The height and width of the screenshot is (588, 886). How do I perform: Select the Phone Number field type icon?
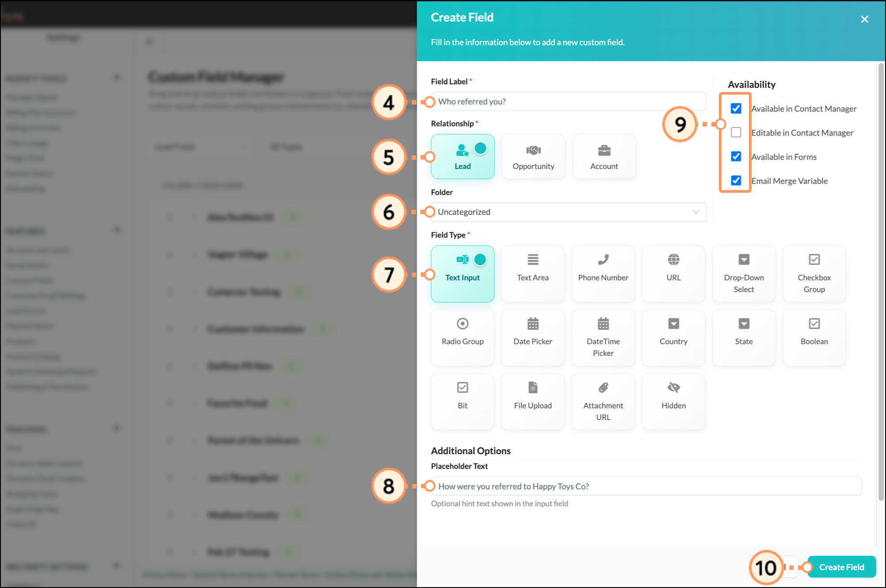tap(603, 260)
